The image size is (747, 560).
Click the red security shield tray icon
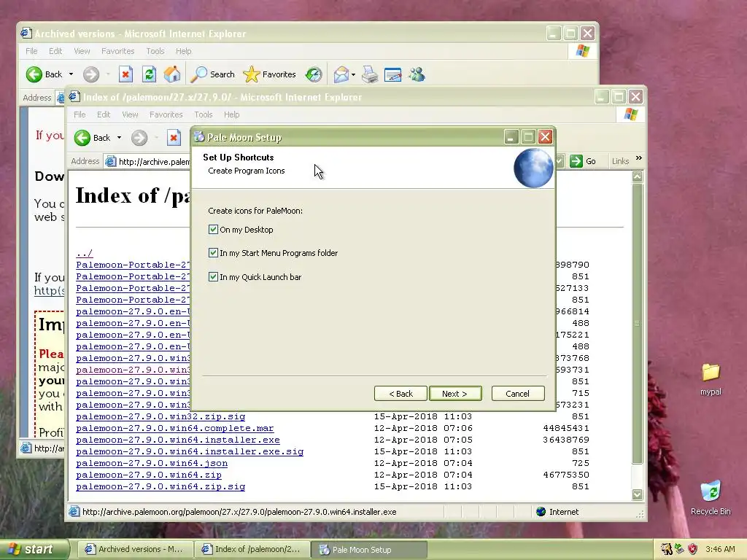point(693,549)
